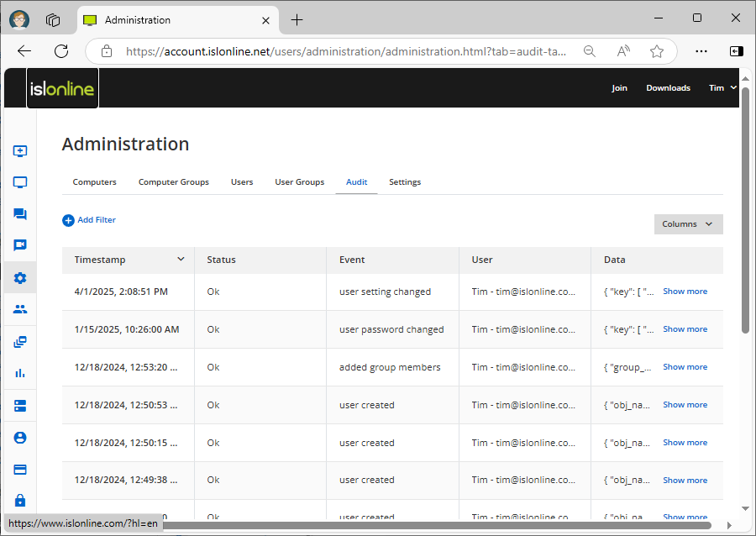Click the page's vertical scrollbar
This screenshot has width=756, height=536.
point(745,210)
